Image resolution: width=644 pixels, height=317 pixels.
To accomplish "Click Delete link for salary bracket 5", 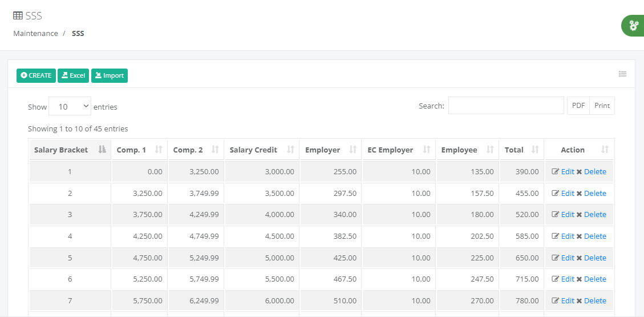I will [595, 258].
